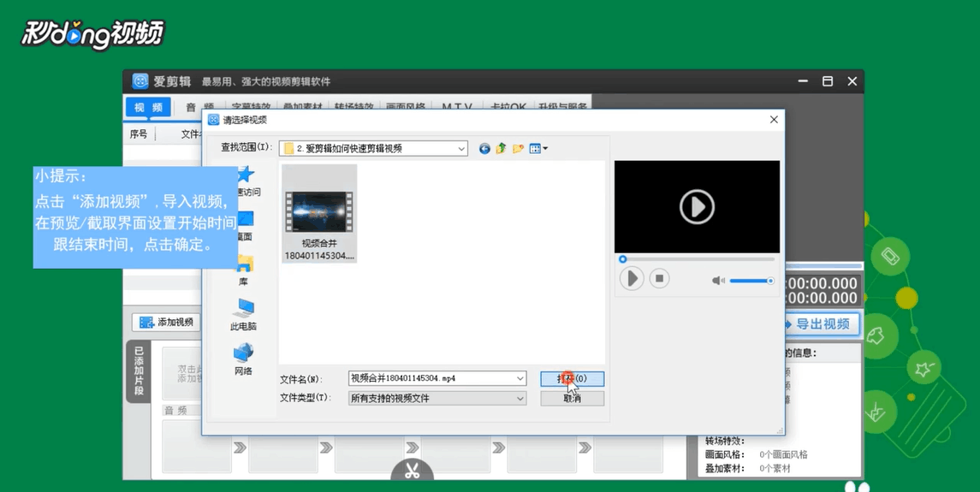Image resolution: width=980 pixels, height=492 pixels.
Task: Click the 爱剪辑 app logo icon
Action: pos(140,81)
